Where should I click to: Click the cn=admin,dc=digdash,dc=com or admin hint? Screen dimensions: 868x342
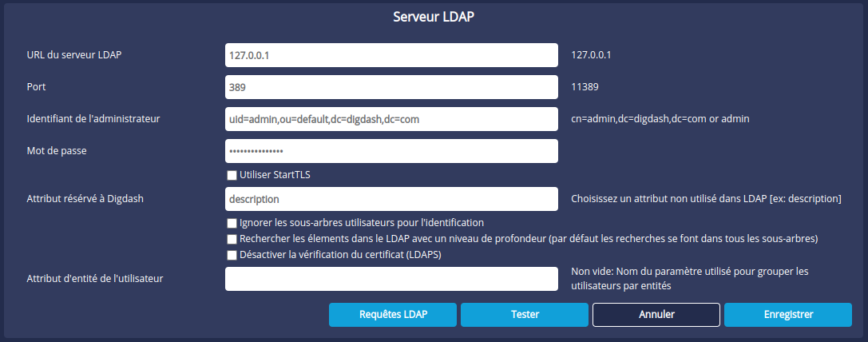click(660, 119)
